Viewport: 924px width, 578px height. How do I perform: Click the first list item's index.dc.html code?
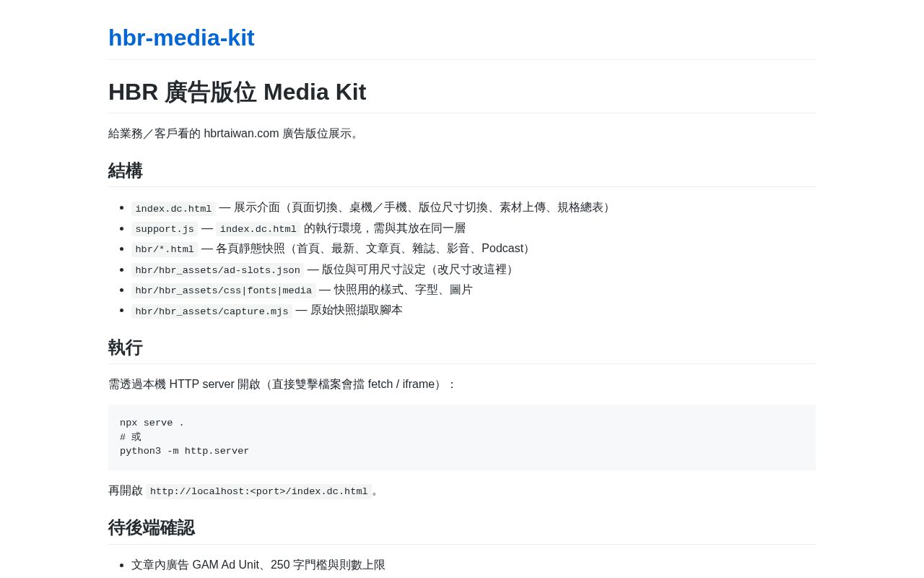pyautogui.click(x=173, y=209)
